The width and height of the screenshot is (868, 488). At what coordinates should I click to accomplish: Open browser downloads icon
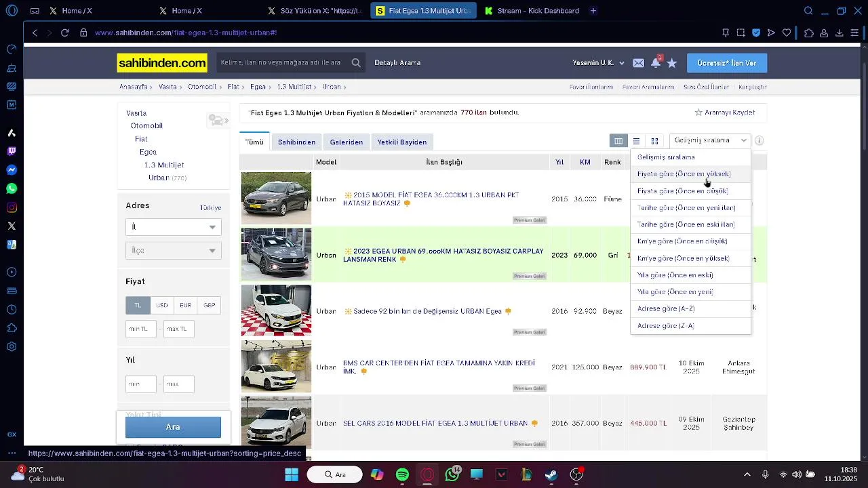pos(839,33)
